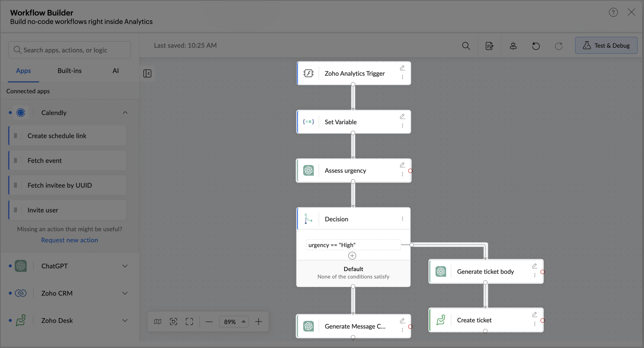The width and height of the screenshot is (644, 348).
Task: Open the Request new action link
Action: click(69, 240)
